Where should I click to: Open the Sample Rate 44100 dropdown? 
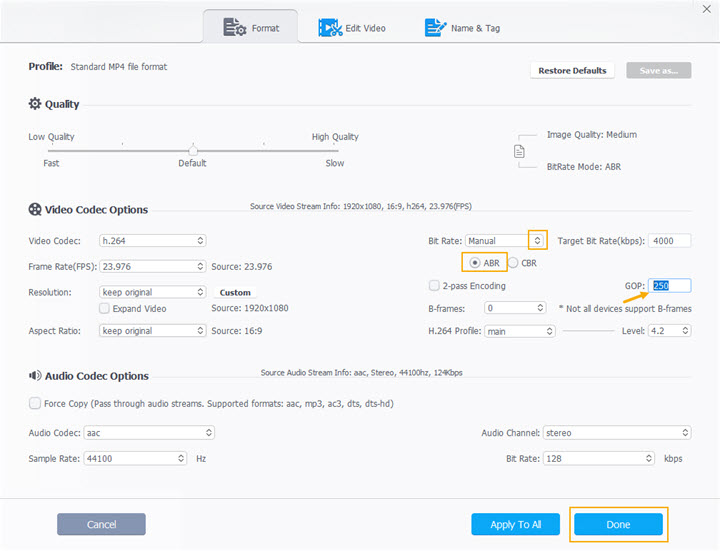135,458
